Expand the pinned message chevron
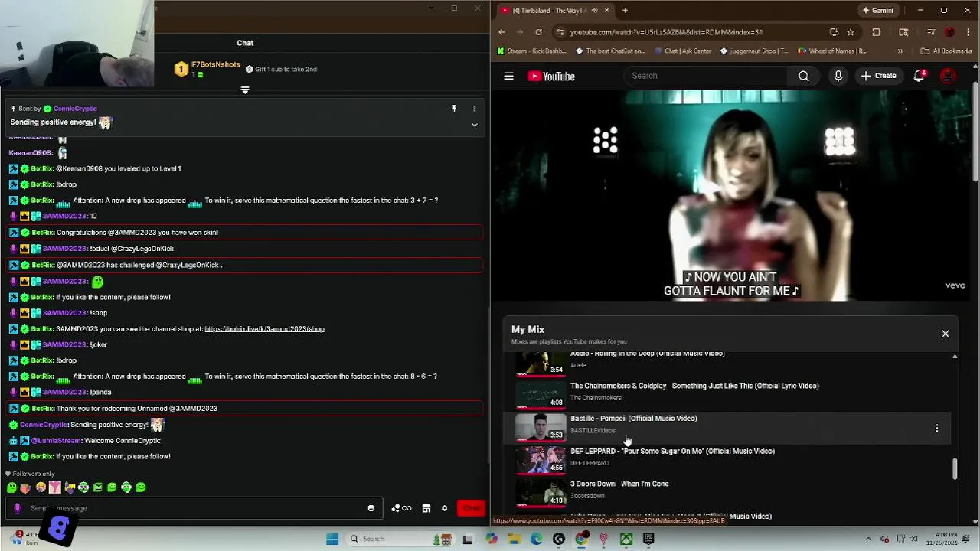This screenshot has height=551, width=980. click(474, 125)
